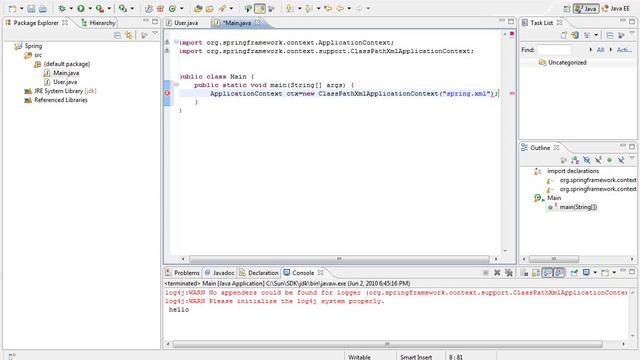The height and width of the screenshot is (360, 640).
Task: Open Task List presentation dropdown arrow
Action: coord(596,36)
